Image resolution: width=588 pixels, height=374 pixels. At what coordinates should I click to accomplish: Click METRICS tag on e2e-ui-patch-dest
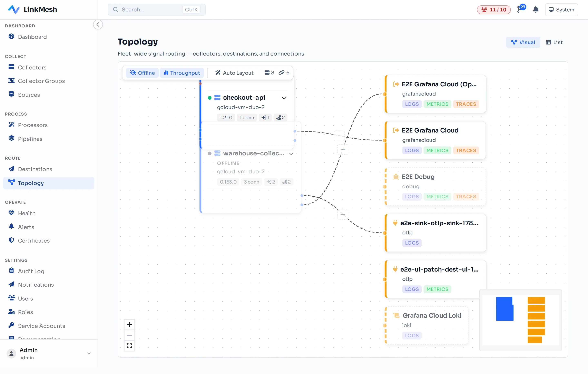tap(437, 289)
